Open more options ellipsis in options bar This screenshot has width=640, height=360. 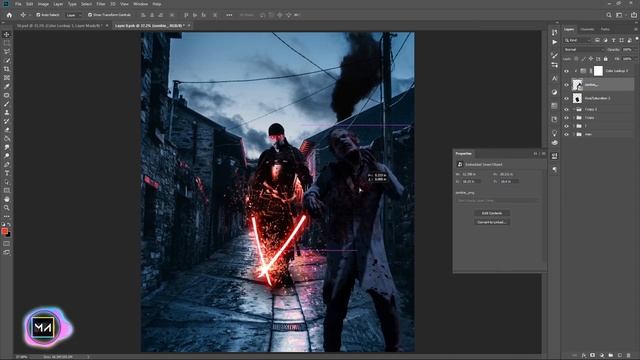[229, 15]
